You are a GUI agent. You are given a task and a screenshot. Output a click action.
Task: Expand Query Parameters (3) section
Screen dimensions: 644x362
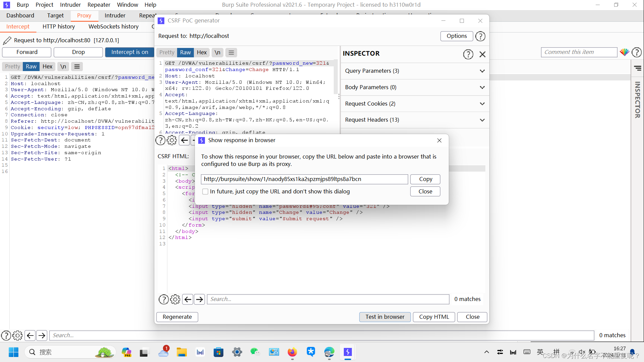(482, 71)
